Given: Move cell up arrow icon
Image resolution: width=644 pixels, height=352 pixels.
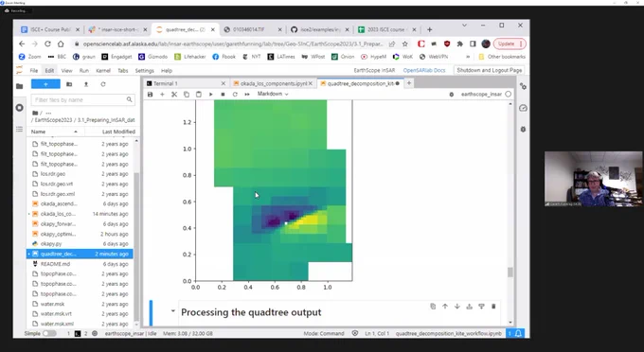Looking at the screenshot, I should (445, 307).
